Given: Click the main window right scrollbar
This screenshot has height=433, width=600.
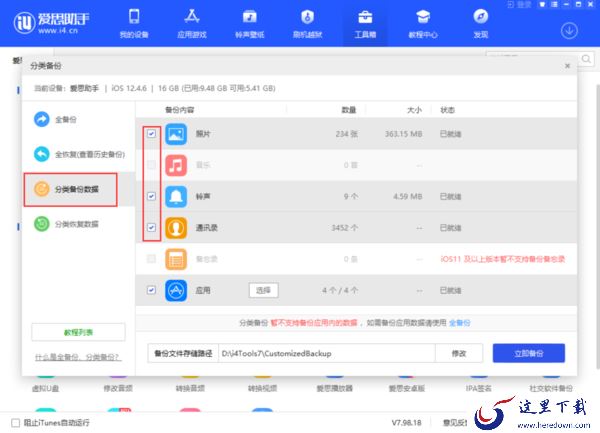Looking at the screenshot, I should (x=598, y=226).
